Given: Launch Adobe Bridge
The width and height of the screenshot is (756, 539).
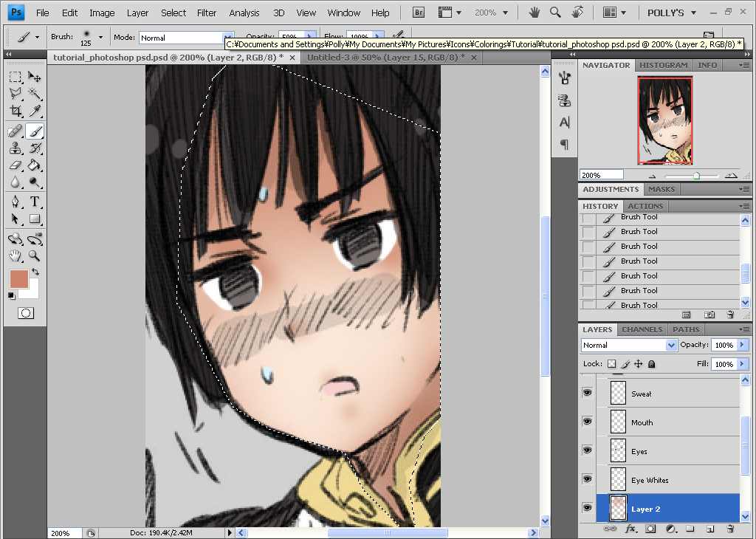Looking at the screenshot, I should (419, 13).
